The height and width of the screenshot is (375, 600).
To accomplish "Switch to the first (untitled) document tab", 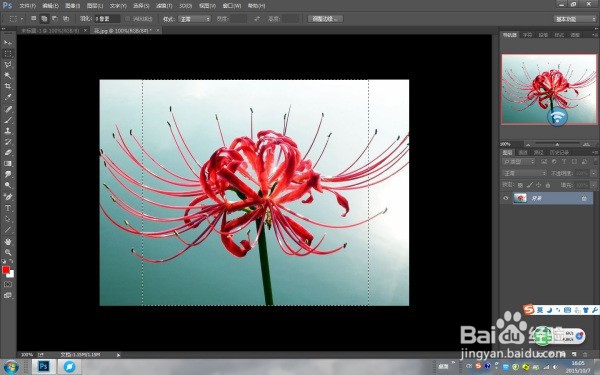I will point(50,30).
